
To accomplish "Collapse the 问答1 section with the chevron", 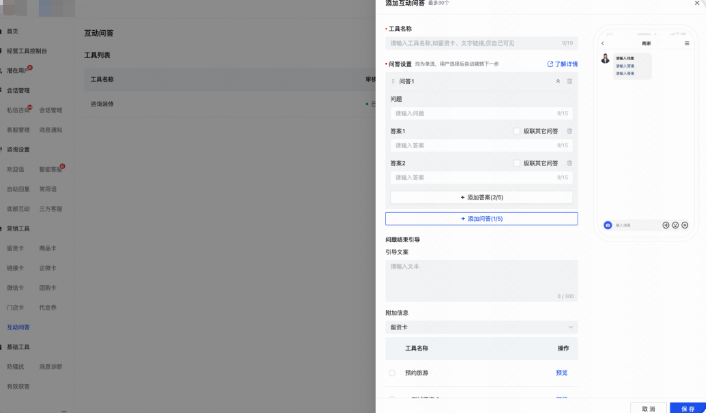I will 558,80.
